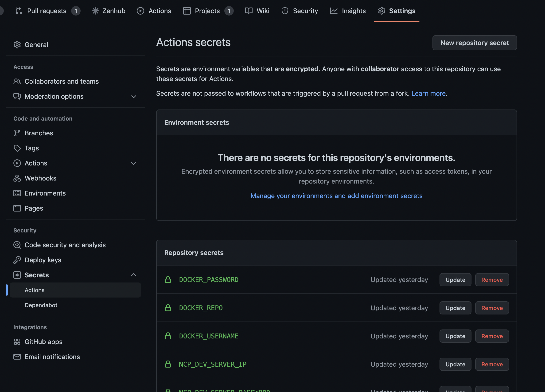This screenshot has height=392, width=545.
Task: Expand the Moderation options chevron
Action: (x=134, y=97)
